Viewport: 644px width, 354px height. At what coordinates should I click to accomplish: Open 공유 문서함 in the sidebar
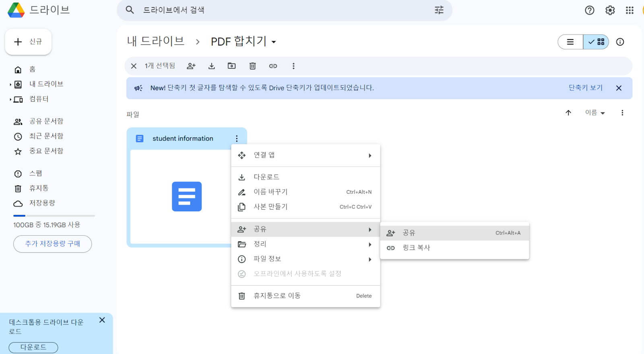[x=46, y=121]
